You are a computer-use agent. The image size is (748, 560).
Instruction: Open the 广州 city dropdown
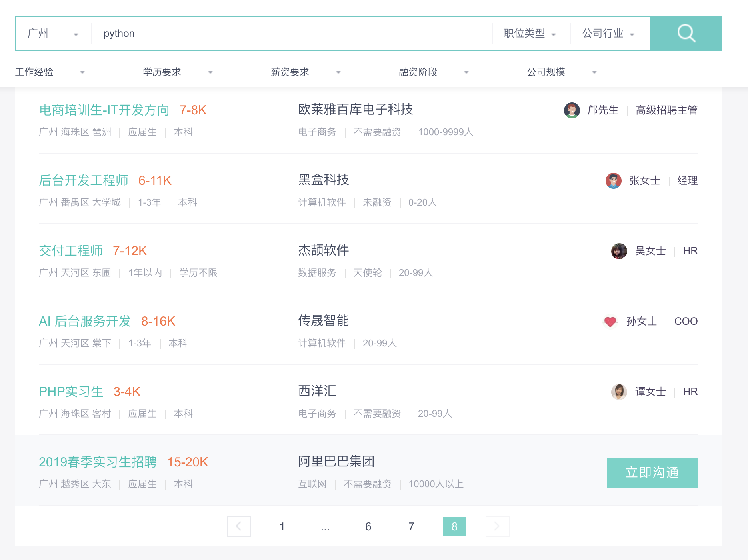tap(53, 34)
